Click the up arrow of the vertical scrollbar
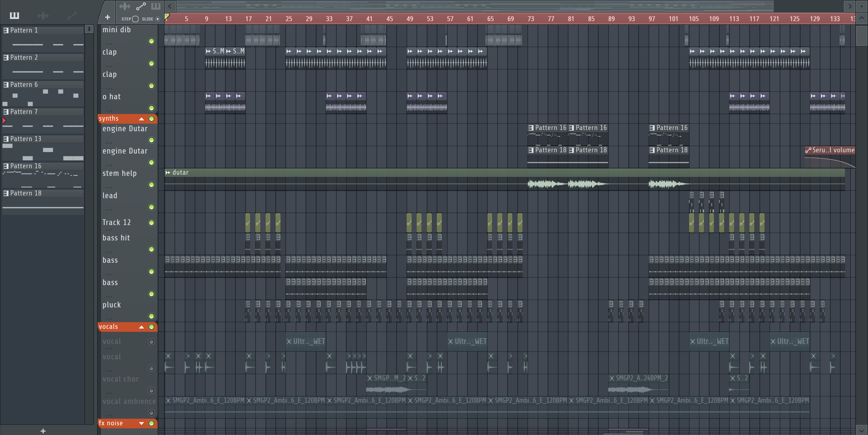The image size is (868, 435). pyautogui.click(x=861, y=18)
